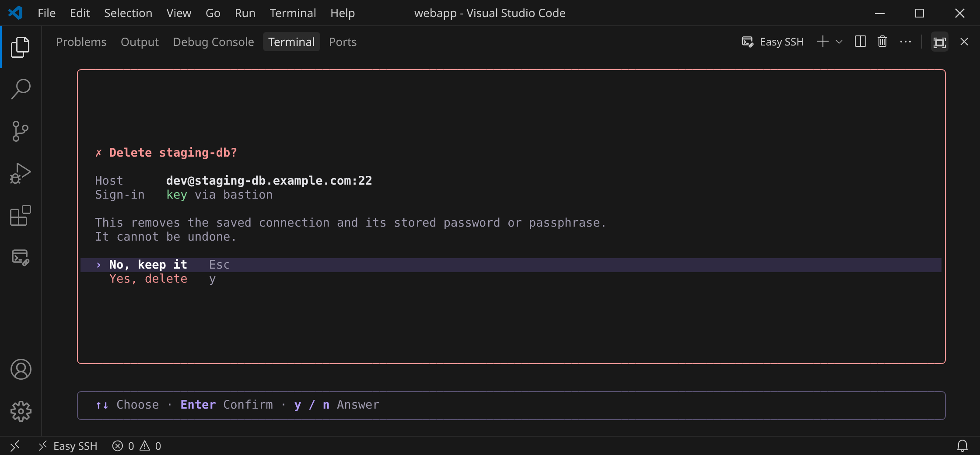
Task: Open the View menu
Action: (179, 13)
